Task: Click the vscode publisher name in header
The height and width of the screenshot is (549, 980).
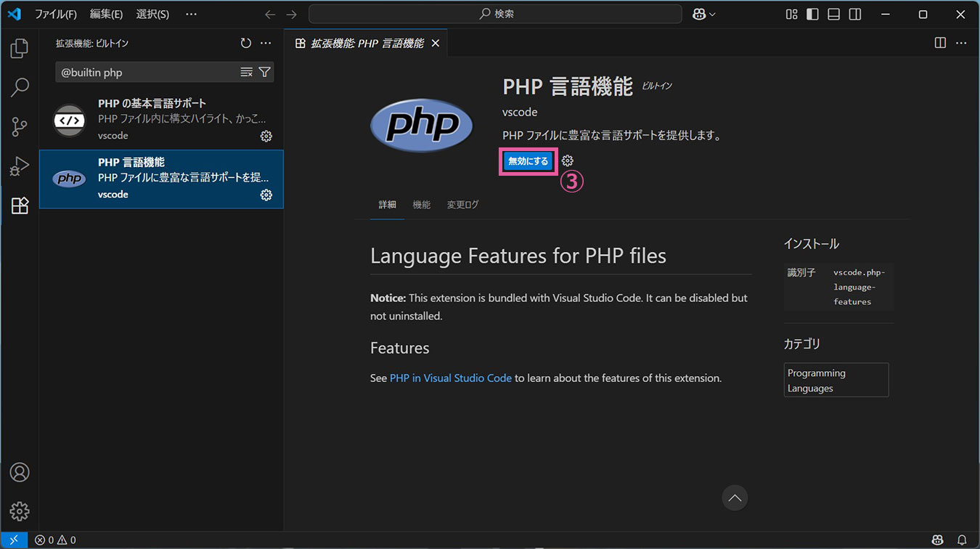Action: pyautogui.click(x=520, y=113)
